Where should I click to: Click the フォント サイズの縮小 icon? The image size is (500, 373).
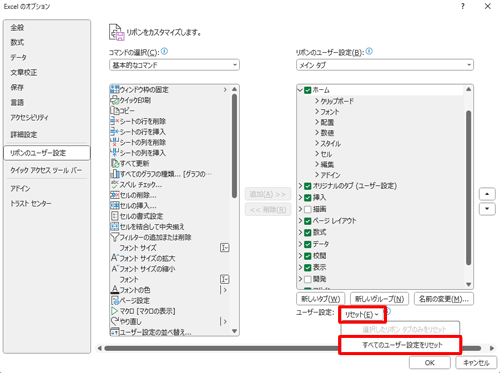coord(115,269)
